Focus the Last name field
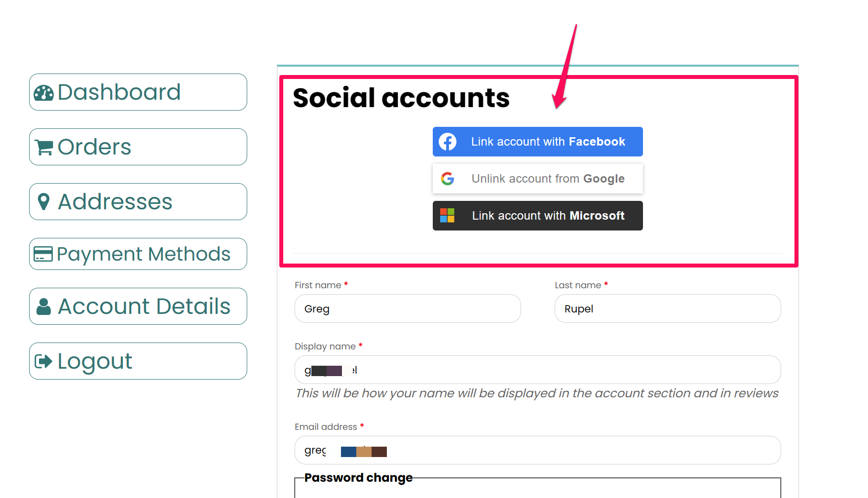868x498 pixels. click(x=668, y=308)
